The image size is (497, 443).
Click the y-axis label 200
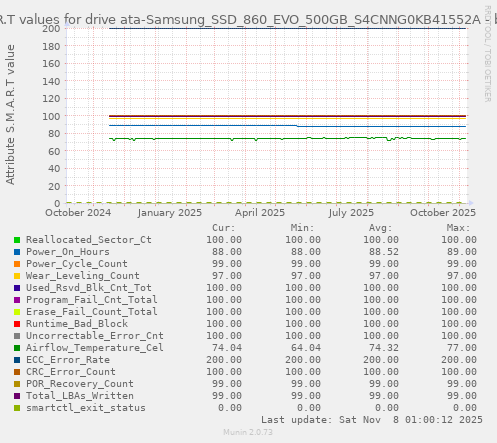click(x=51, y=28)
